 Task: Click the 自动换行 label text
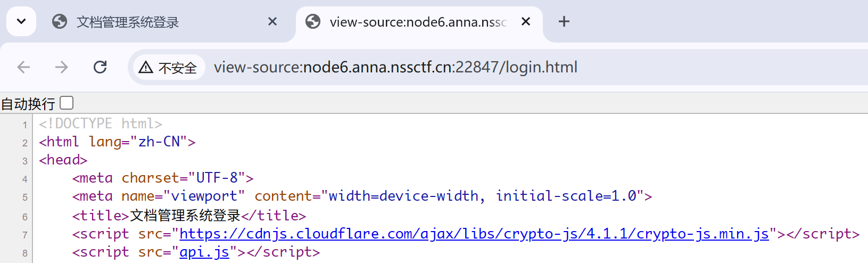[x=28, y=103]
